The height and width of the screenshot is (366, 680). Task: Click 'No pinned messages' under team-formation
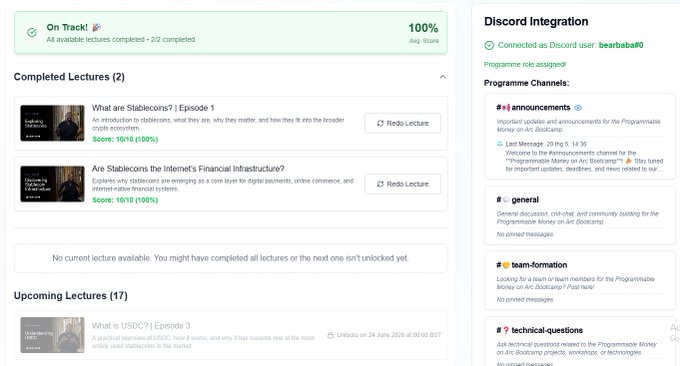(x=525, y=300)
